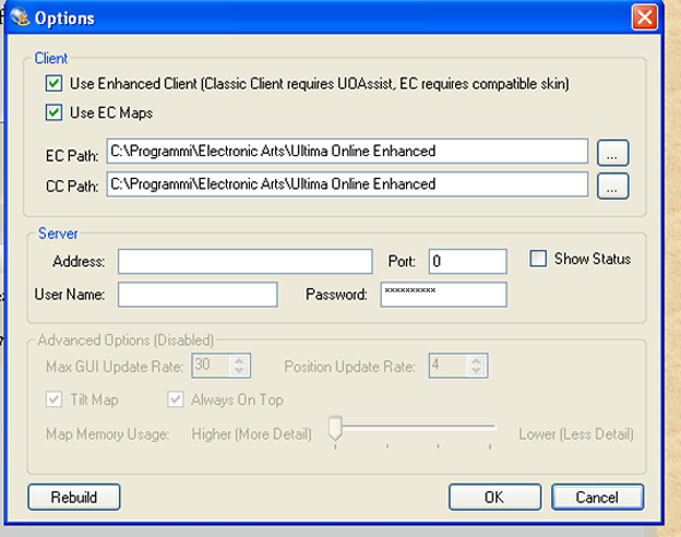
Task: Click the Password input field
Action: (443, 295)
